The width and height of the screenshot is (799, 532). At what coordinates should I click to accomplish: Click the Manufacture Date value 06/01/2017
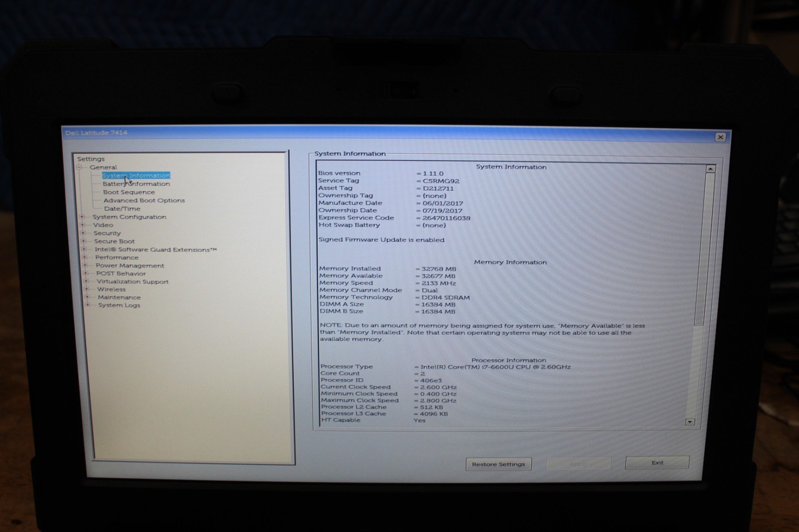[x=442, y=204]
